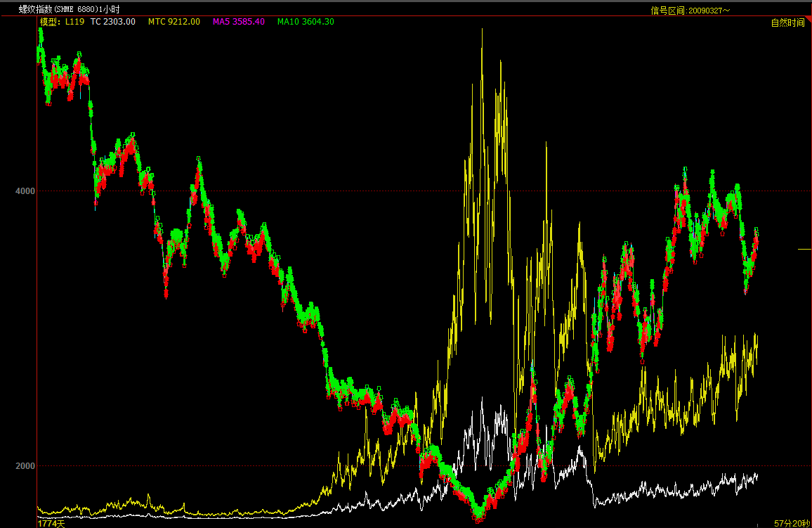Click the 1774天 day count label
Viewport: 812px width, 528px height.
point(51,523)
